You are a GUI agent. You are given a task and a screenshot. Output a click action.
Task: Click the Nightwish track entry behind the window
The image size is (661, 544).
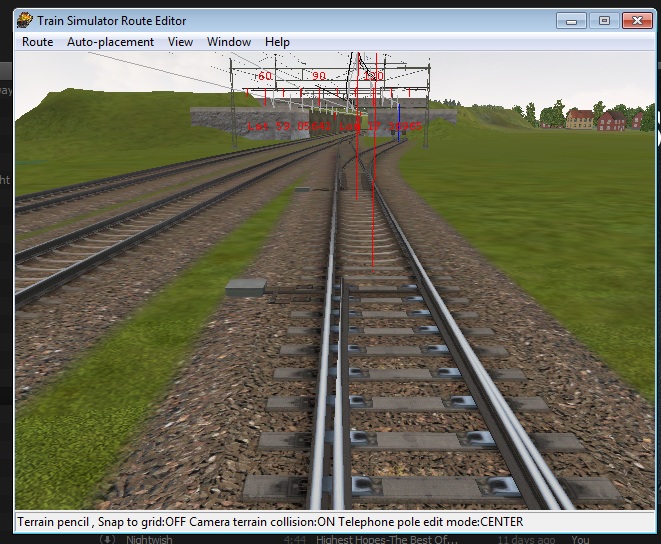pos(149,540)
